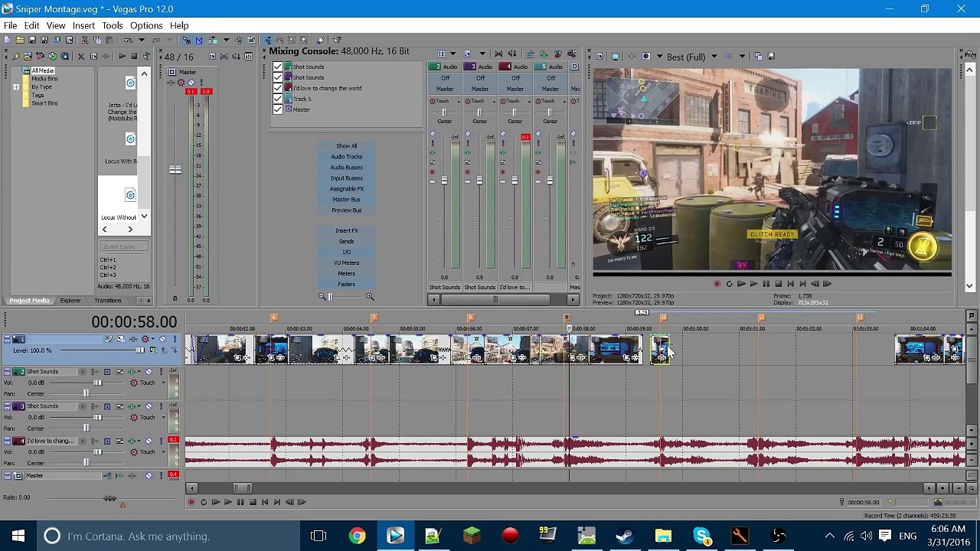The width and height of the screenshot is (980, 551).
Task: Click the Windows Start button
Action: pyautogui.click(x=18, y=536)
